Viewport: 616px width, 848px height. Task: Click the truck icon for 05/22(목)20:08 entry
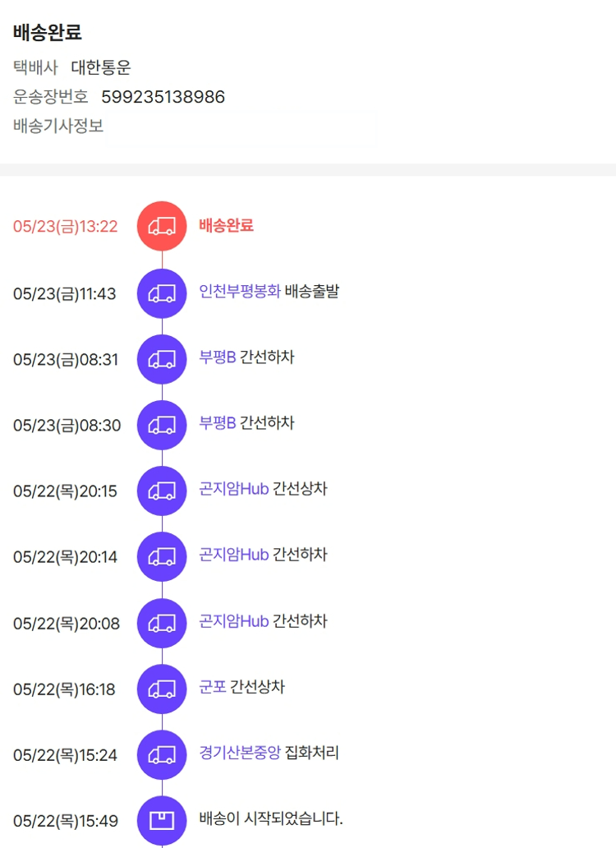(x=162, y=623)
